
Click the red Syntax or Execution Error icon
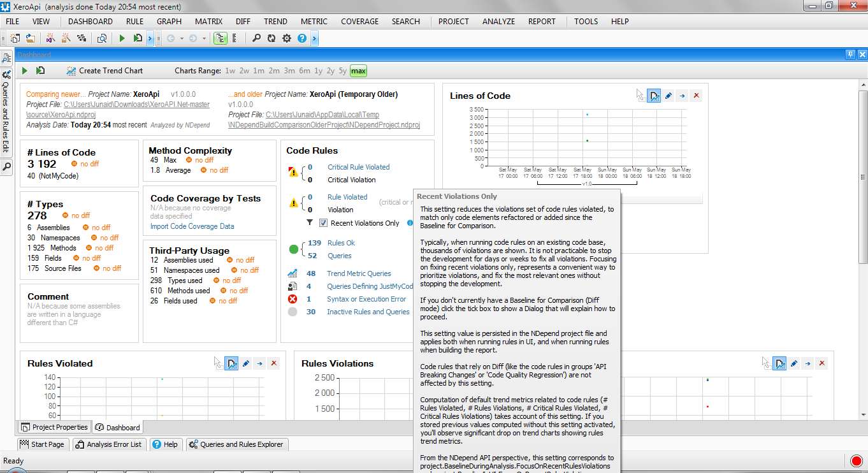293,299
